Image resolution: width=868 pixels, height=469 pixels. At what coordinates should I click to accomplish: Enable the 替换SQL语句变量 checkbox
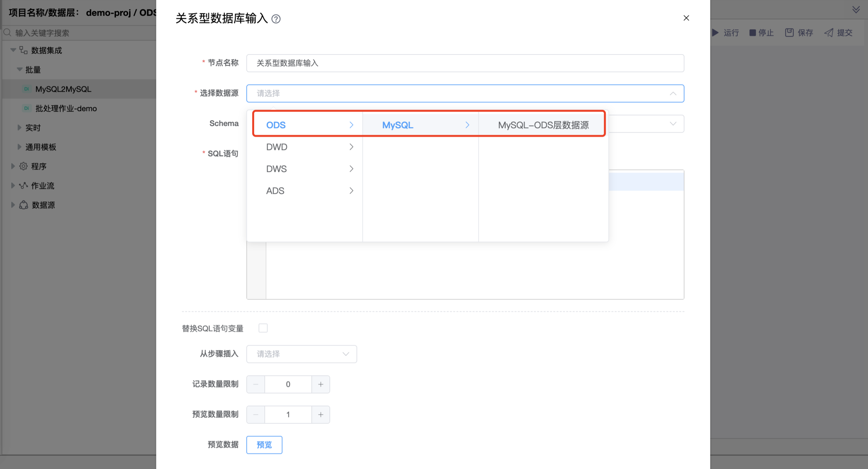tap(263, 328)
